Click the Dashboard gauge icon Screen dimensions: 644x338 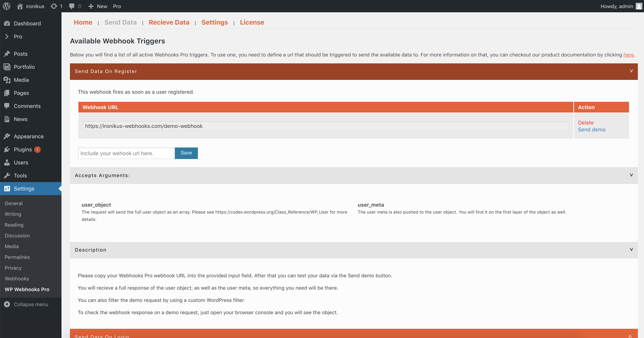coord(7,23)
